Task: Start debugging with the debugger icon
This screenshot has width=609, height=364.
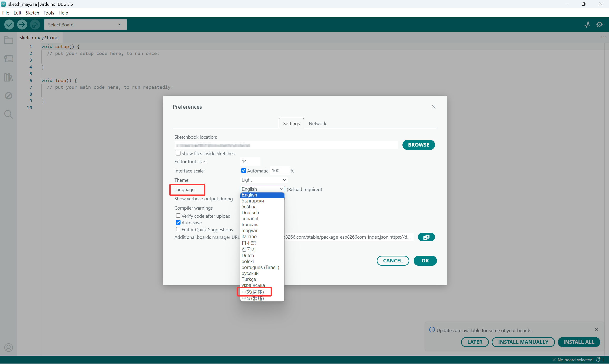Action: point(35,25)
